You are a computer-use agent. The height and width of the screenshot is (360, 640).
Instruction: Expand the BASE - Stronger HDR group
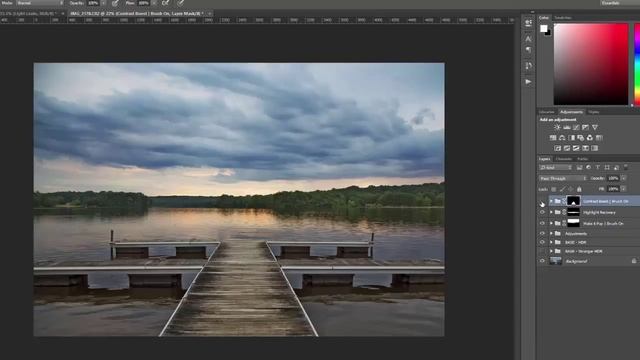click(551, 251)
